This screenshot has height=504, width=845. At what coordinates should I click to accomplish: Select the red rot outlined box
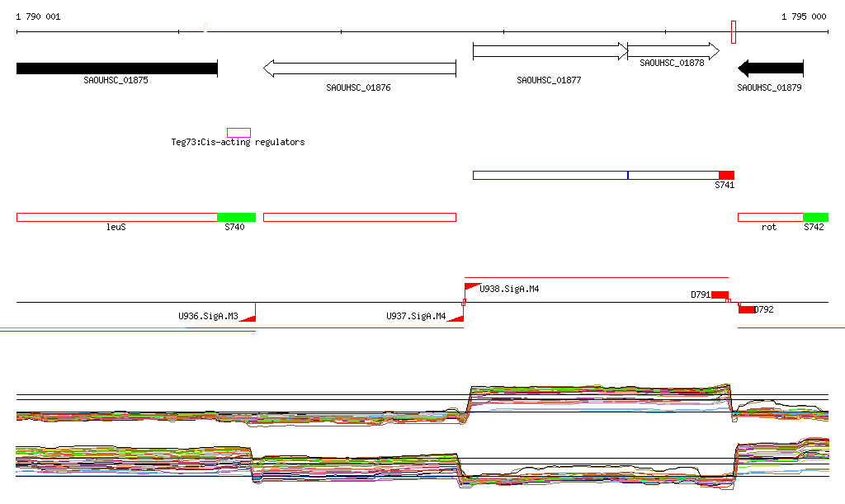770,218
